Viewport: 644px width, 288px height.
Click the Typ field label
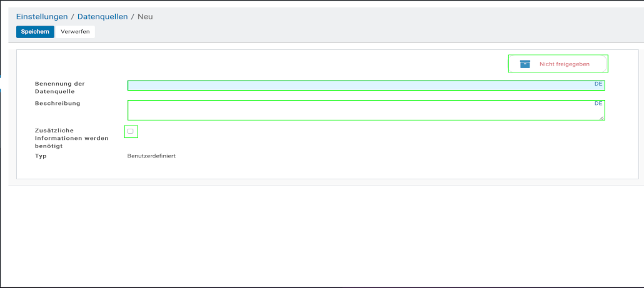coord(41,156)
